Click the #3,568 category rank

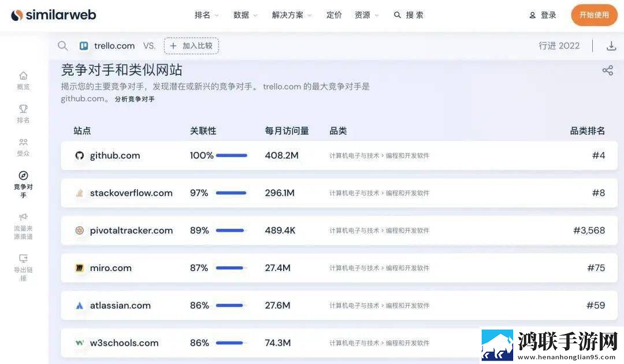tap(589, 231)
